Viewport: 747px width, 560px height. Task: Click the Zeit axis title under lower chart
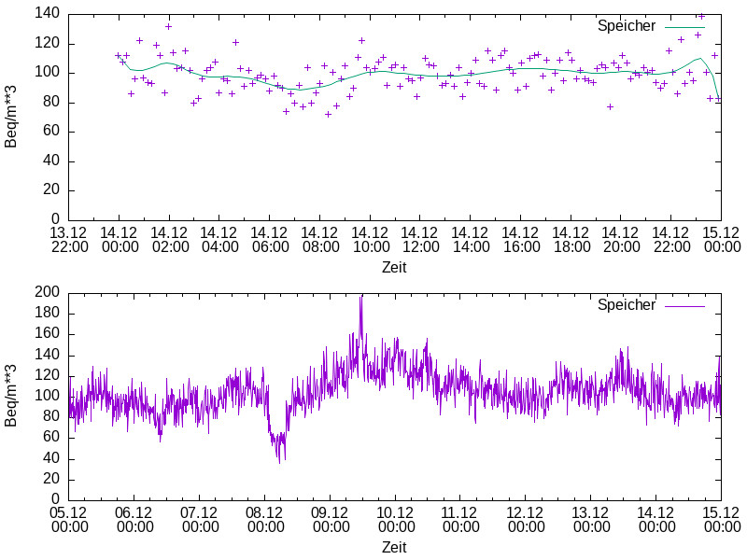coord(394,547)
